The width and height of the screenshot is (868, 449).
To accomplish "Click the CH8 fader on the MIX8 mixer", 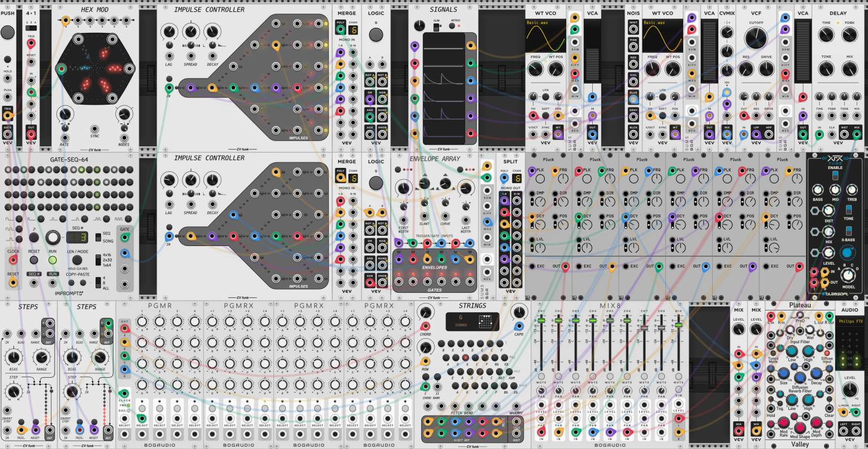I will (662, 328).
